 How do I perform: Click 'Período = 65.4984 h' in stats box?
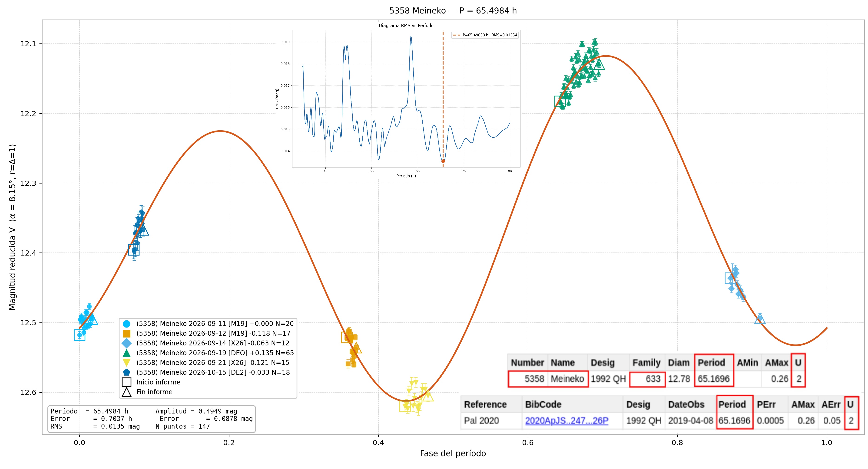(x=89, y=411)
